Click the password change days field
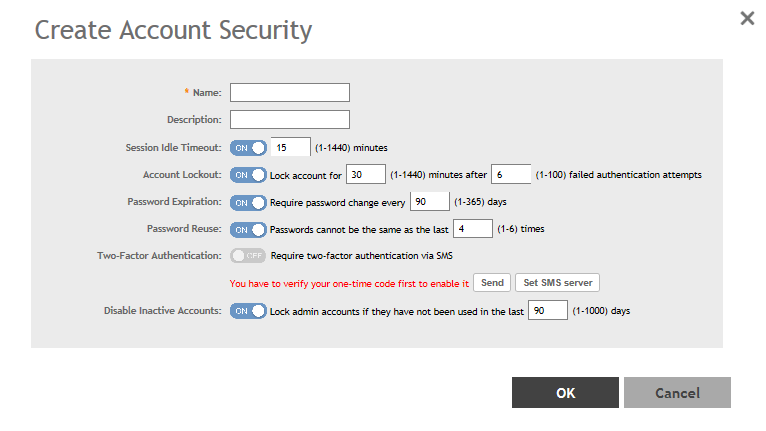This screenshot has height=431, width=766. click(430, 202)
